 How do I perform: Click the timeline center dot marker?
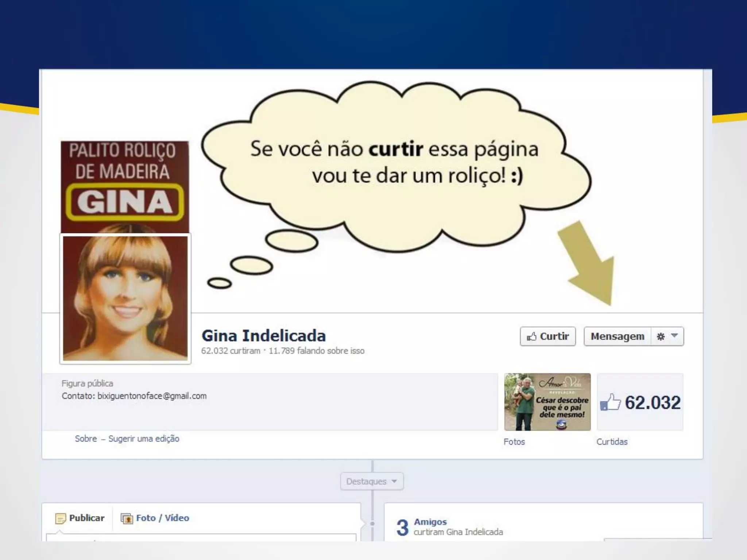[x=372, y=524]
